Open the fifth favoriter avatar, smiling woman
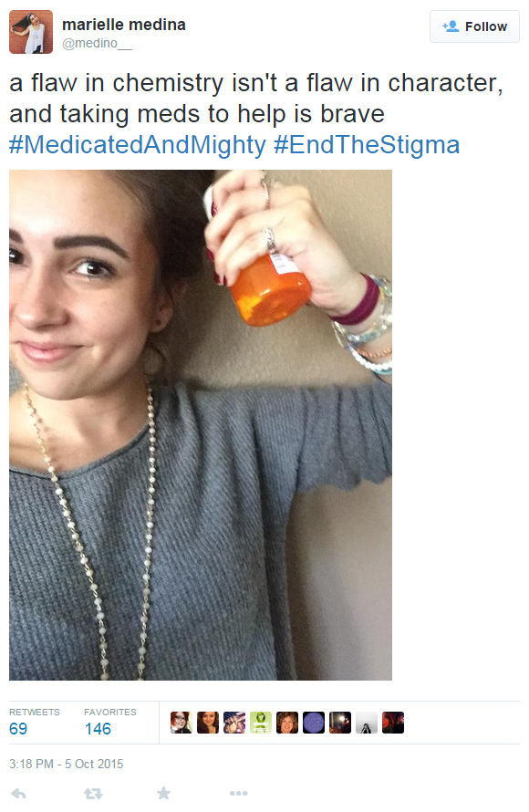Screen dimensions: 529x812 click(287, 723)
